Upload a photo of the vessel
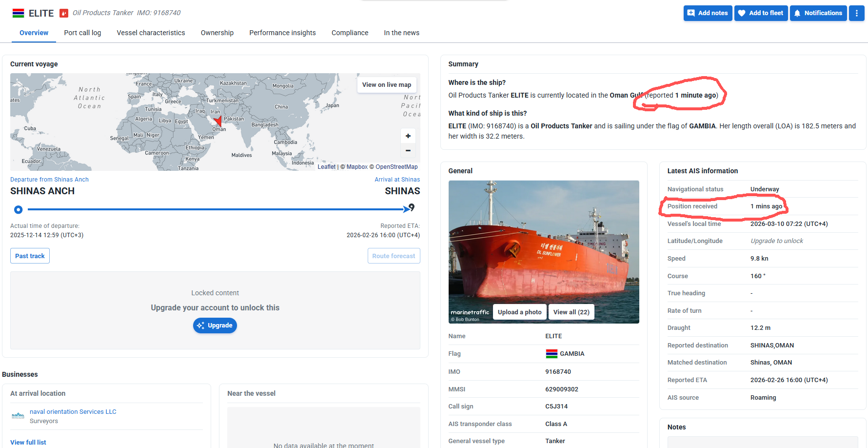 click(519, 312)
